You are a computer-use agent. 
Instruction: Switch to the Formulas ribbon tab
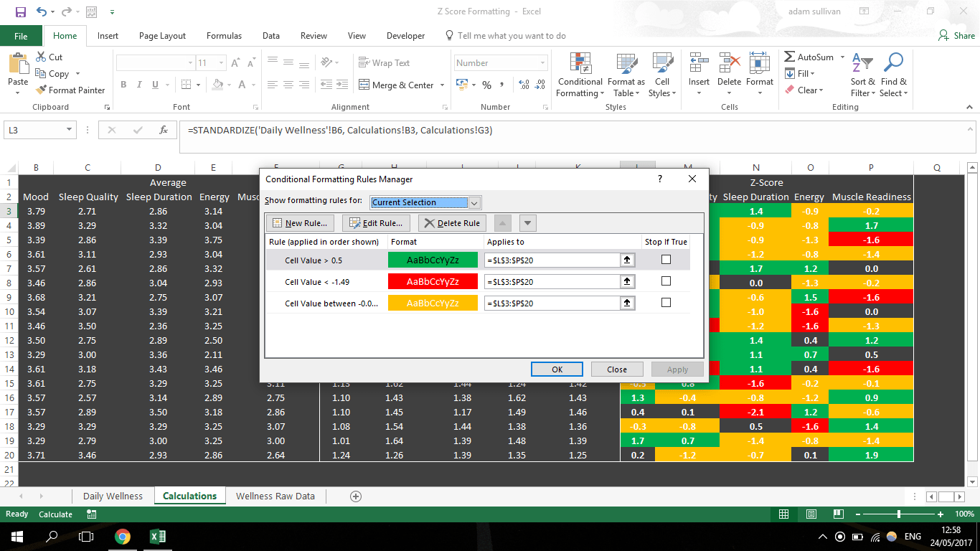coord(224,36)
